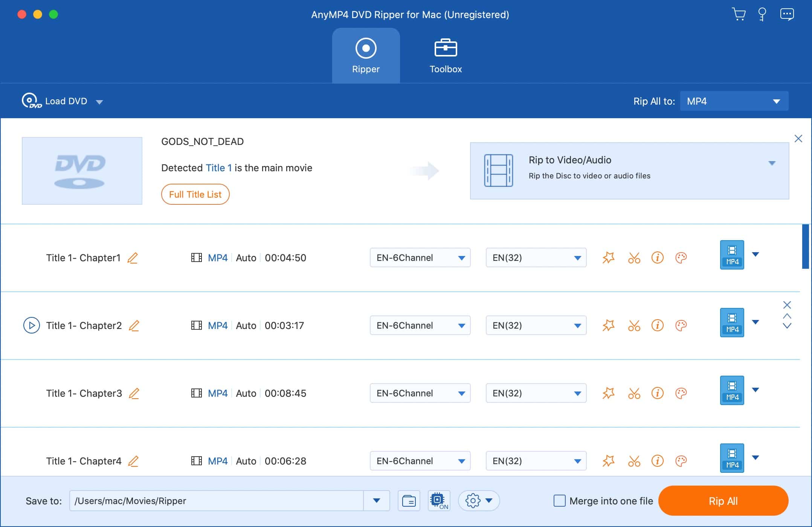This screenshot has height=527, width=812.
Task: Toggle the hardware acceleration ON chip icon
Action: (x=439, y=501)
